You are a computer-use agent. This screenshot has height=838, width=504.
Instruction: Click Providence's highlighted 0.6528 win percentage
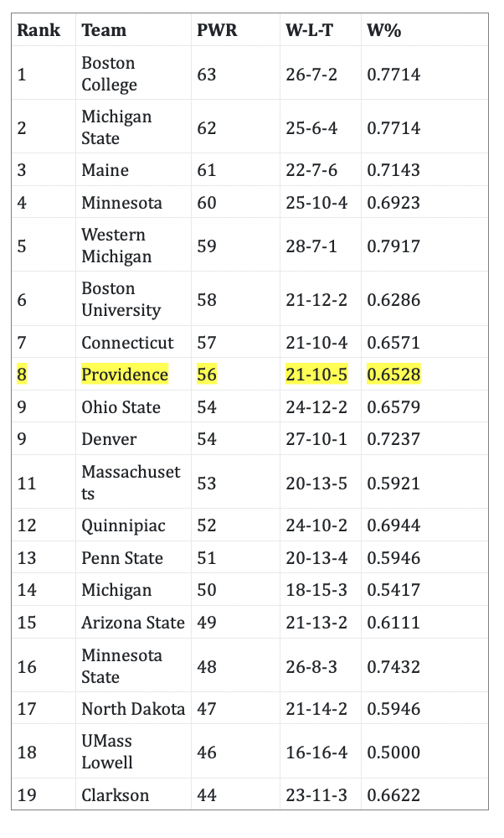pos(393,375)
